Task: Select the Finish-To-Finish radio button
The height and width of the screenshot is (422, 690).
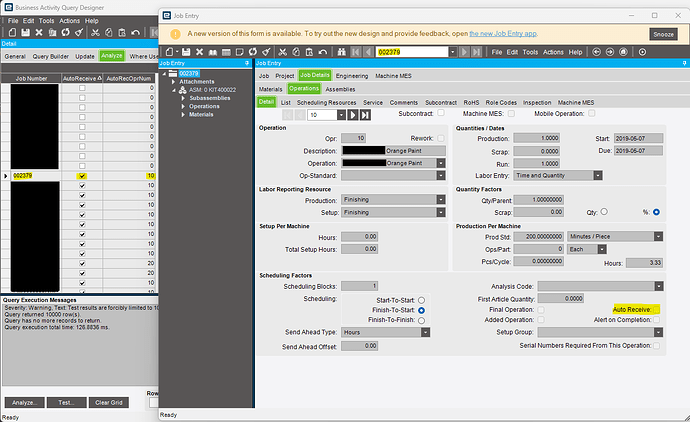Action: click(421, 320)
